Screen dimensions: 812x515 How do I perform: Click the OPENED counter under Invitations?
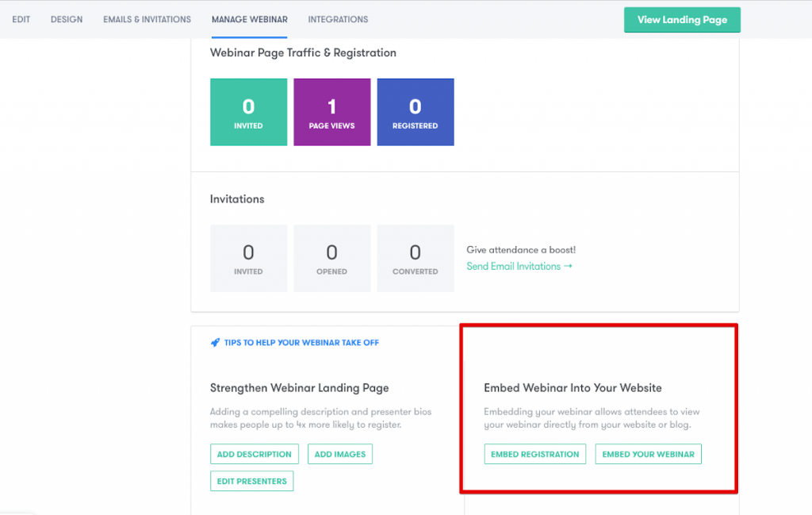(331, 258)
